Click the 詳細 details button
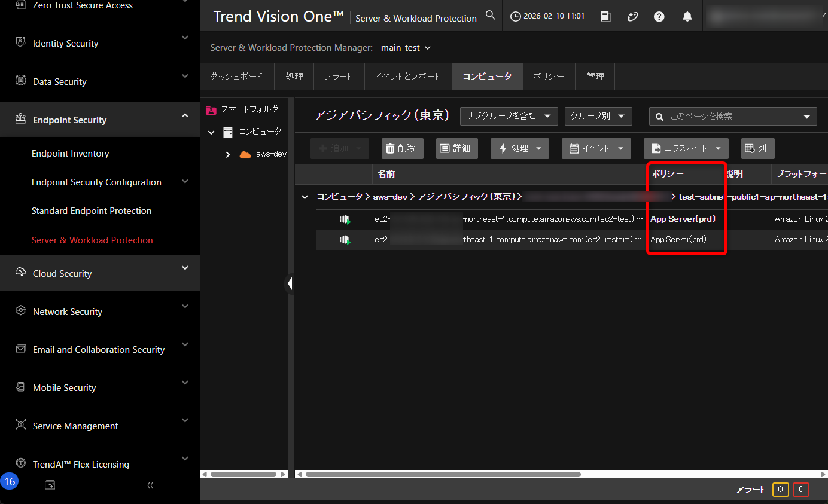This screenshot has height=504, width=828. coord(457,148)
